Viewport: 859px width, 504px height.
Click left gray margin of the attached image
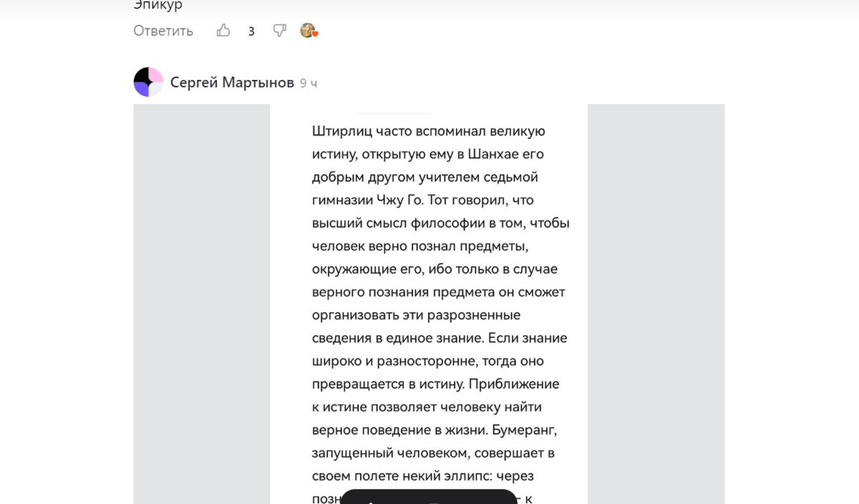point(202,304)
